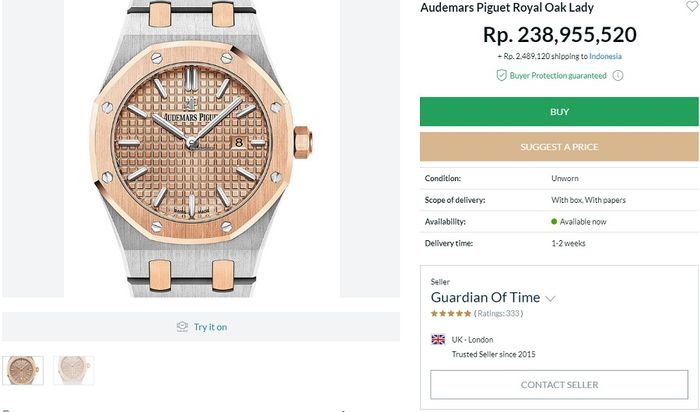Image resolution: width=700 pixels, height=412 pixels.
Task: Click the Audemars Piguet Royal Oak Lady title
Action: pos(506,8)
